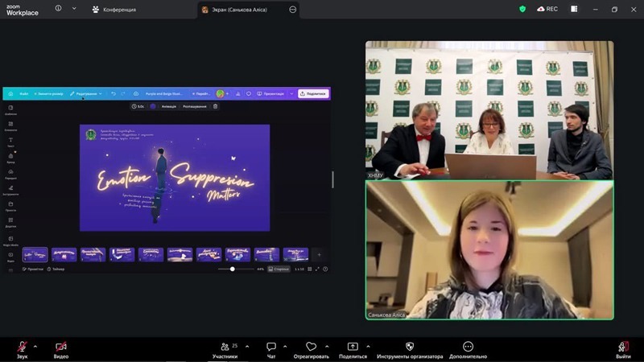Select the first slide thumbnail in filmstrip
The width and height of the screenshot is (644, 362).
point(35,254)
